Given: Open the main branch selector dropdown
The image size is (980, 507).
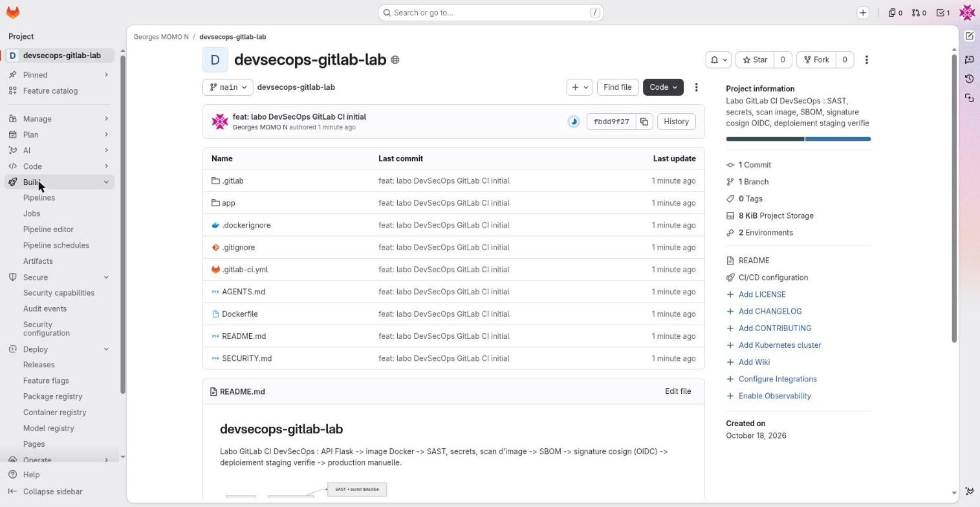Looking at the screenshot, I should click(x=228, y=87).
